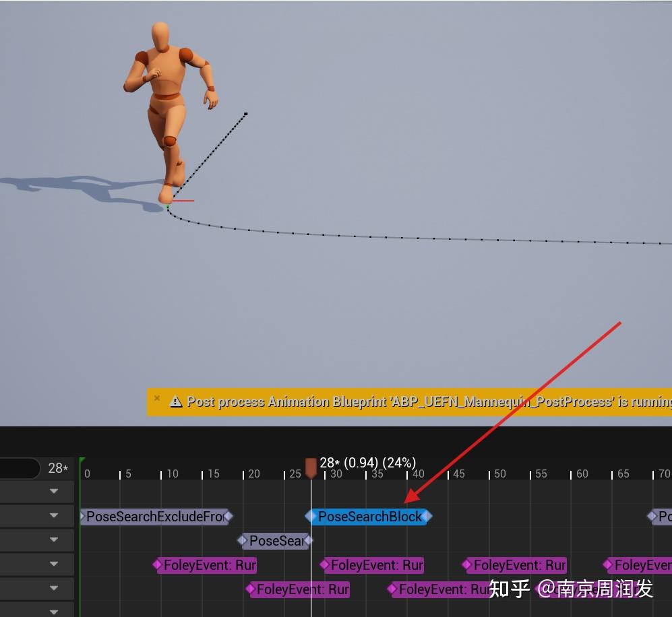Image resolution: width=672 pixels, height=617 pixels.
Task: Select FoleyEvent notify starting near frame 9
Action: 206,565
